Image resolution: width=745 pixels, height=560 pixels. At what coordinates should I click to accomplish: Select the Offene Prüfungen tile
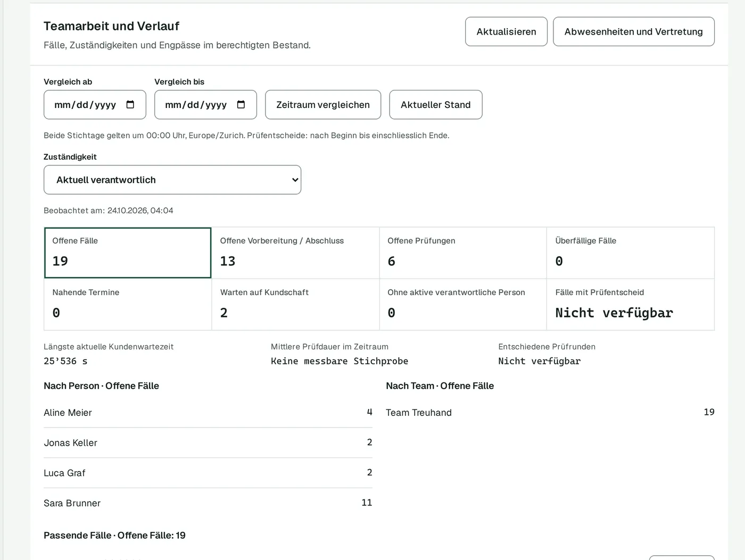click(463, 253)
